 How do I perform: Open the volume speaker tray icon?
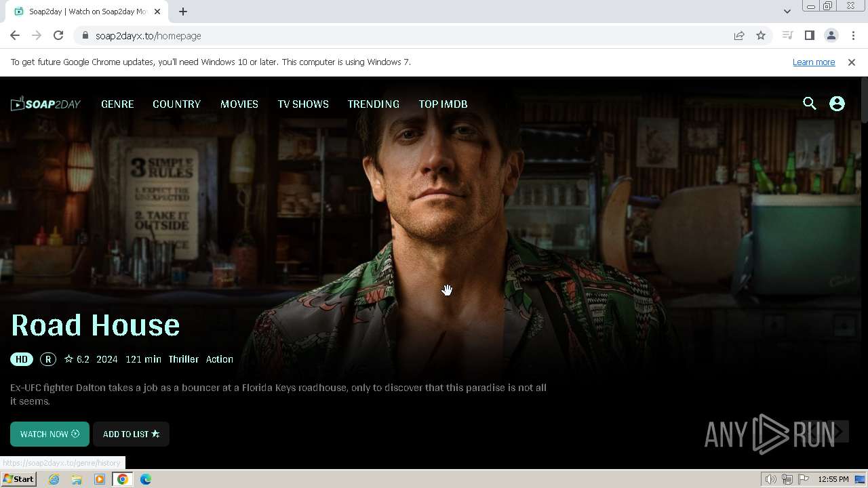pos(771,479)
